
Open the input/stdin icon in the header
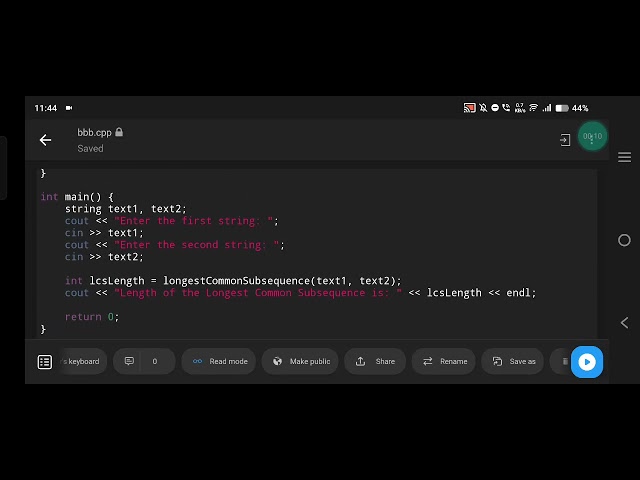(x=565, y=140)
